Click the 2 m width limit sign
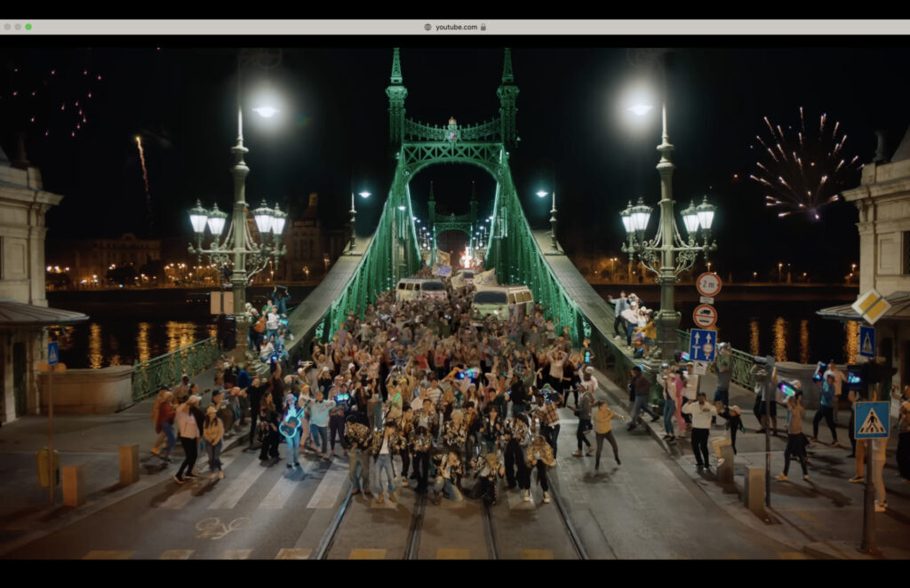The width and height of the screenshot is (910, 588). pos(708,284)
